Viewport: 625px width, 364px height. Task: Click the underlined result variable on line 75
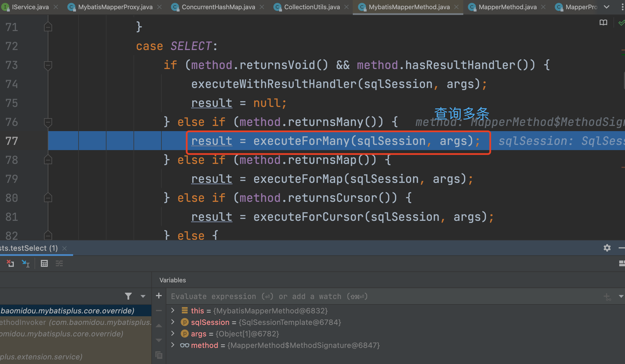tap(212, 103)
